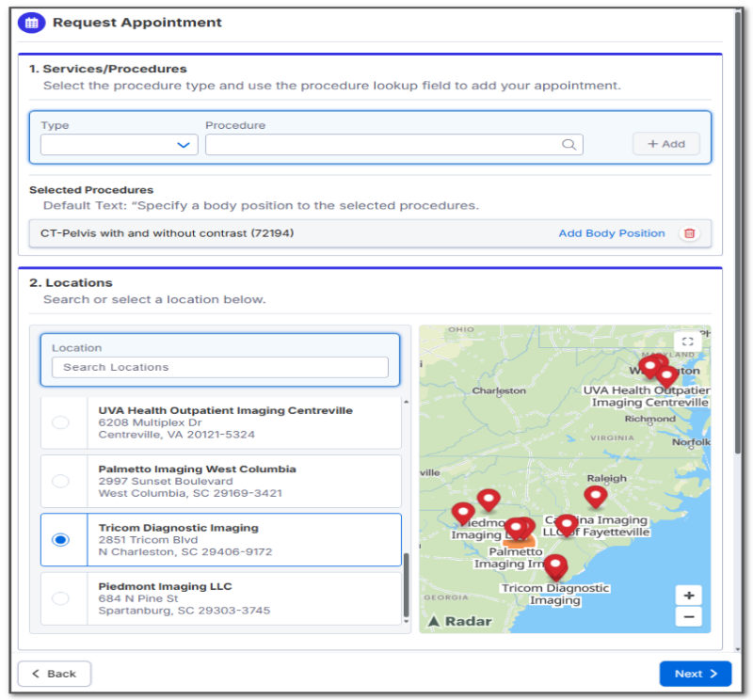This screenshot has width=753, height=700.
Task: Click the Radar logo on the map
Action: (459, 621)
